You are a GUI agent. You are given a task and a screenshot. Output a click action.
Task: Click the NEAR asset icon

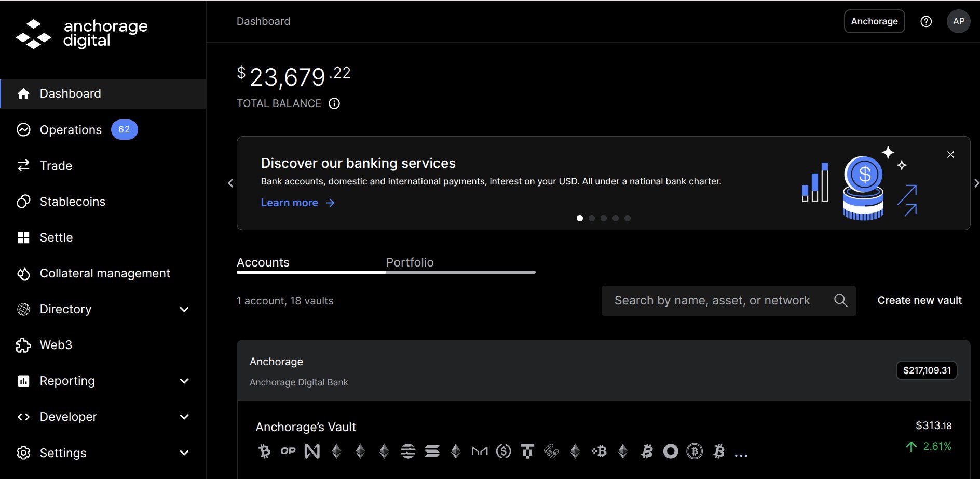(x=312, y=451)
